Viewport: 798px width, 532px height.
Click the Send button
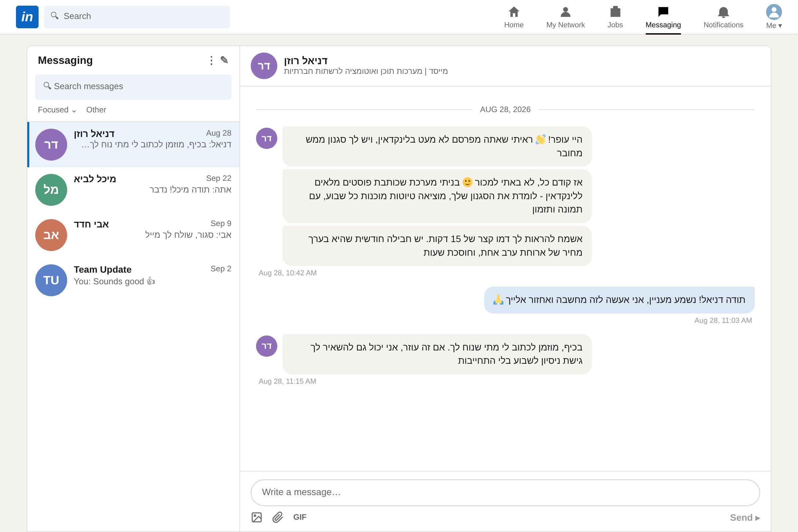(745, 518)
